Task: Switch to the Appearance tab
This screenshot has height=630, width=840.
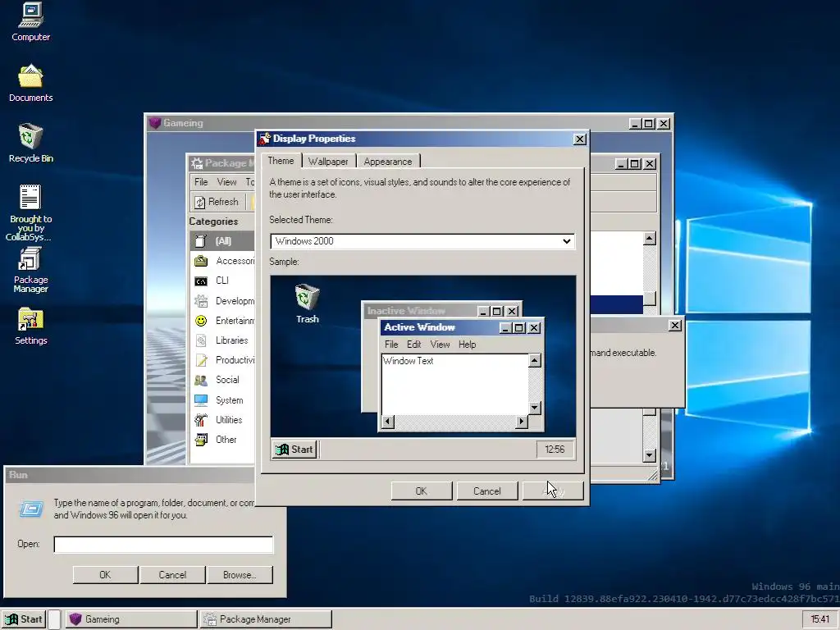Action: pos(388,162)
